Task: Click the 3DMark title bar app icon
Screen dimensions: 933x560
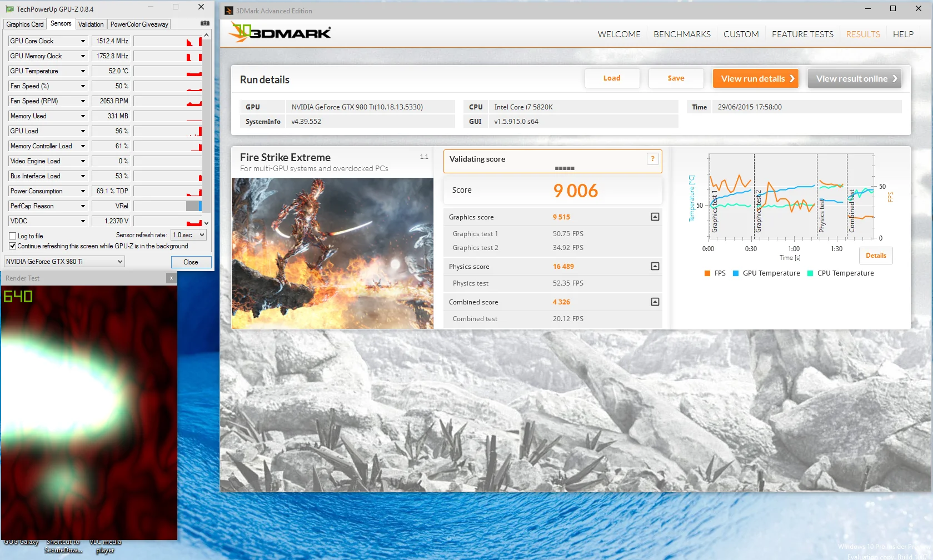Action: tap(229, 11)
